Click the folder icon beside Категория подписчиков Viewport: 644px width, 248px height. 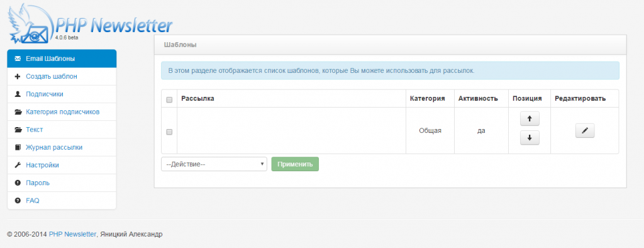point(18,112)
